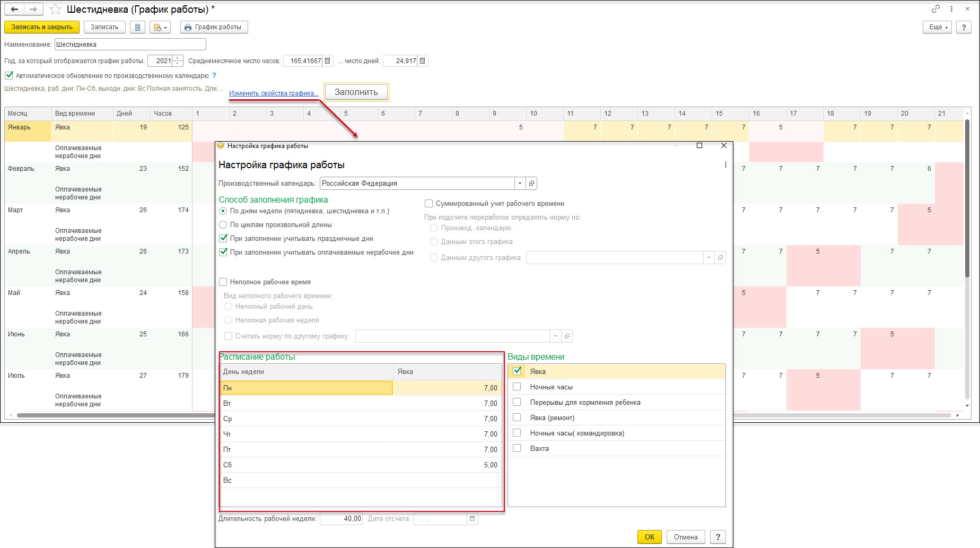
Task: Toggle automatic update by production calendar
Action: click(9, 75)
